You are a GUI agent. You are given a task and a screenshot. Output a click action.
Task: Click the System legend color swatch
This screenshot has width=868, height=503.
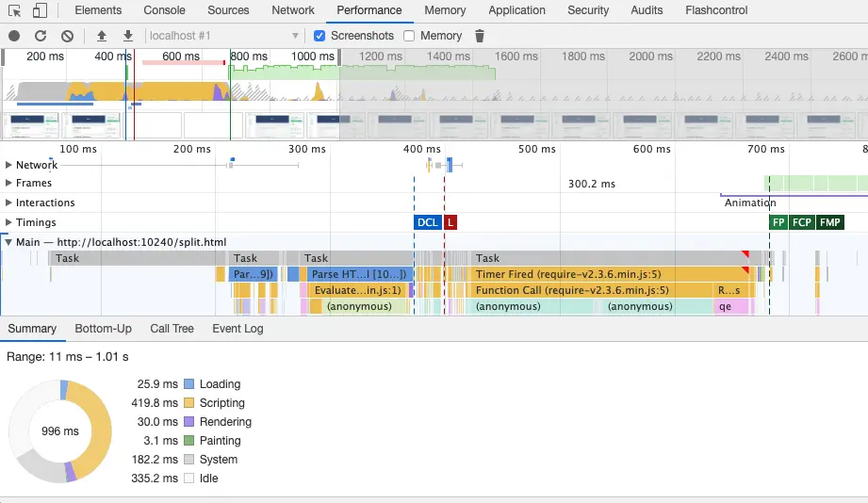point(188,460)
